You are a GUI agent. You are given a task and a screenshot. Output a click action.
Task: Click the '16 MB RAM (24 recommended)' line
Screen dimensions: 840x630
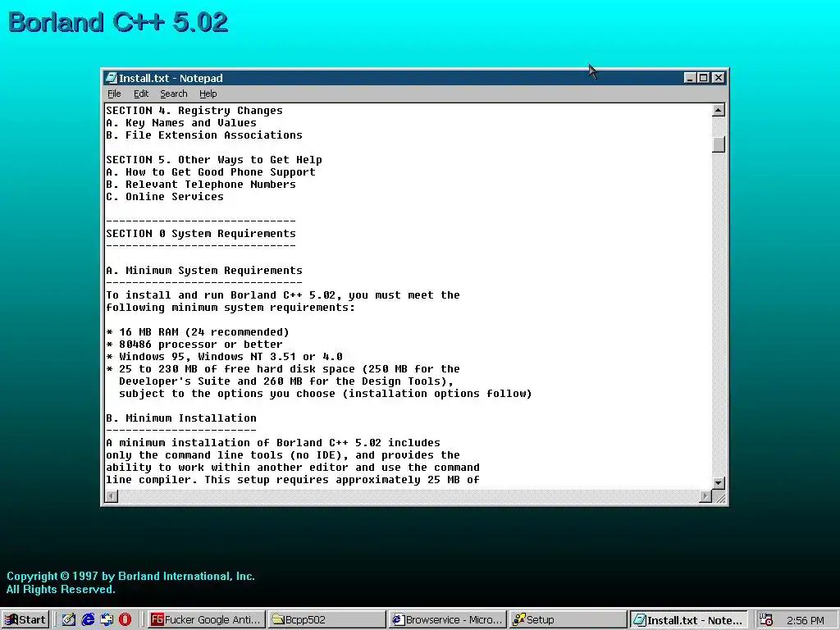[198, 332]
